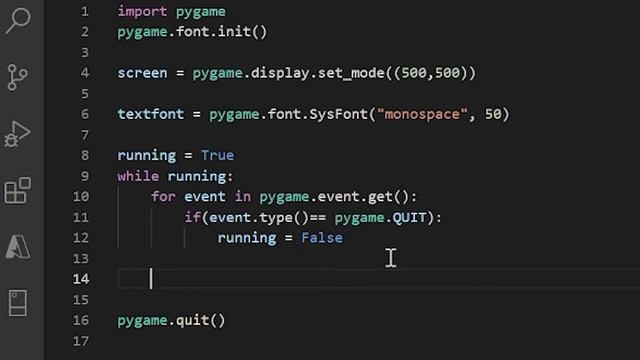Click line number 16 in gutter
Screen dimensions: 640x360
(x=81, y=320)
